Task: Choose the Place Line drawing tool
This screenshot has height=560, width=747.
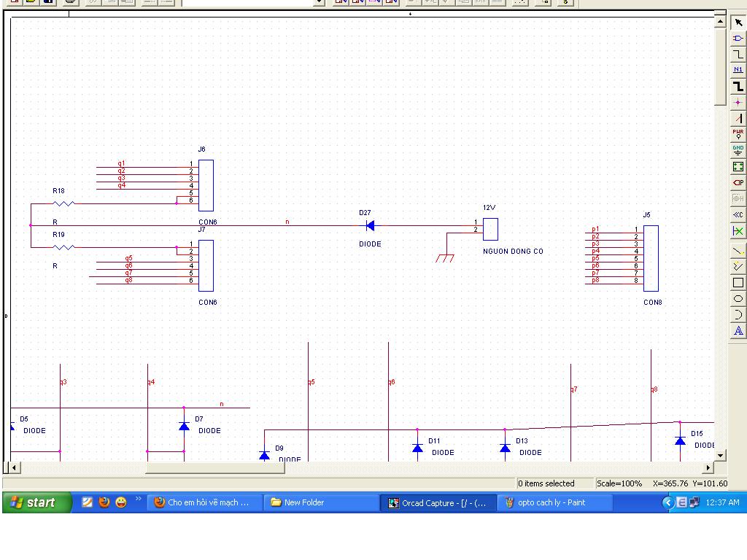Action: pyautogui.click(x=738, y=251)
